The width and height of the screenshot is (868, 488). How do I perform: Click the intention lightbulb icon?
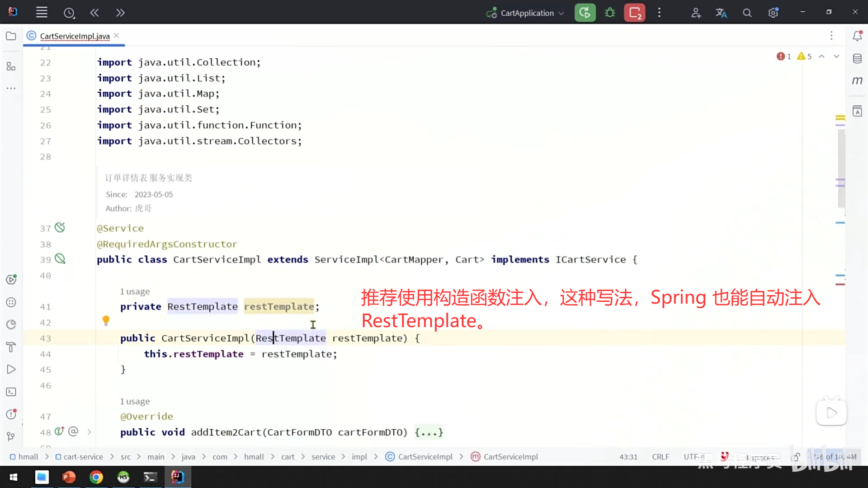tap(106, 320)
